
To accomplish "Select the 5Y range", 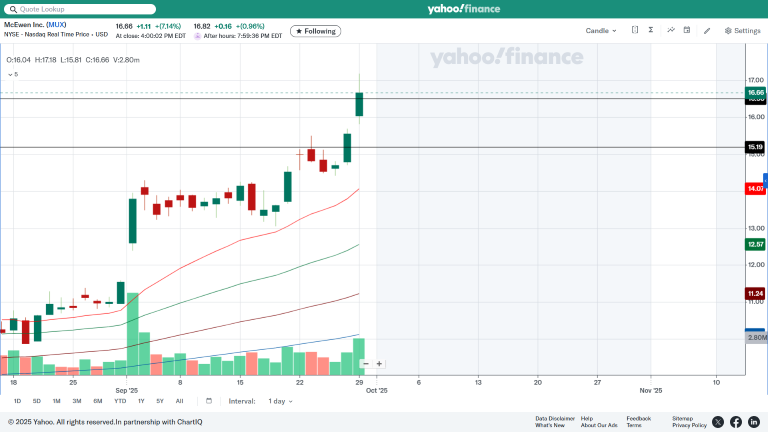I will 160,401.
